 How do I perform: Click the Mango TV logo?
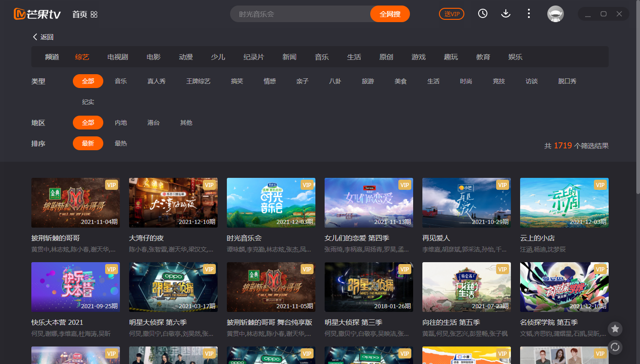point(37,14)
